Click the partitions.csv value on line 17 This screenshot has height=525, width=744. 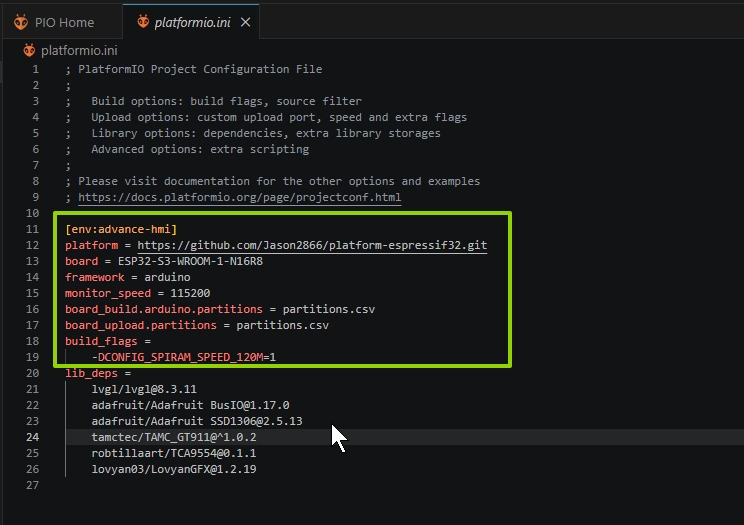pos(282,325)
